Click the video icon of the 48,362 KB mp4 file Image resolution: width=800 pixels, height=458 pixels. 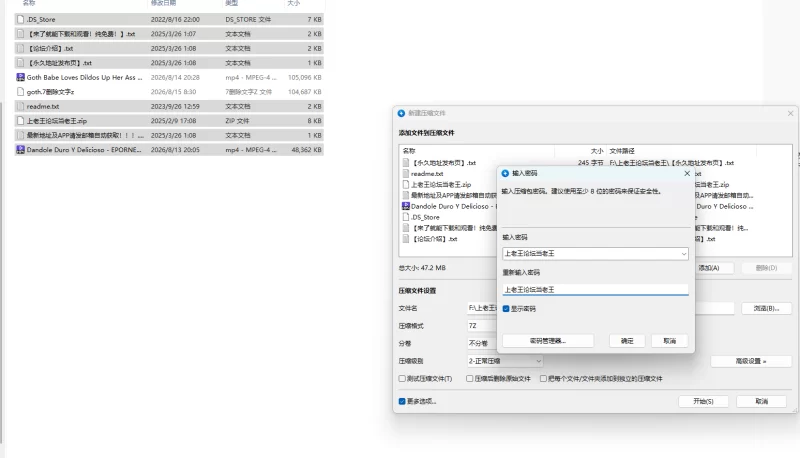[20, 150]
